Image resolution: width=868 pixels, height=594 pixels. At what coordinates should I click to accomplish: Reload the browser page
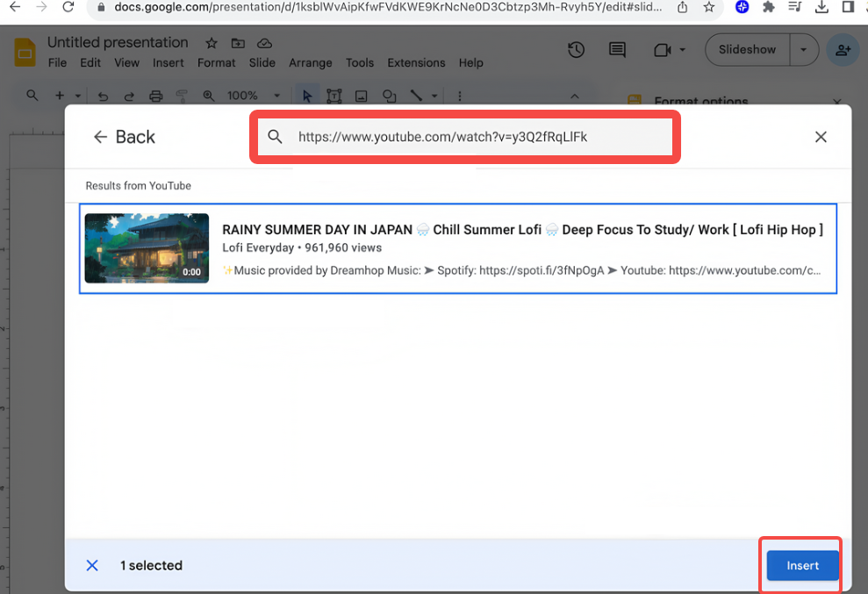point(68,7)
